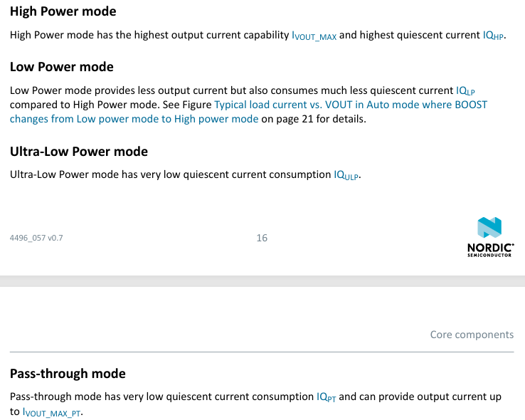The width and height of the screenshot is (525, 420).
Task: Click the High Power mode heading
Action: tap(63, 11)
